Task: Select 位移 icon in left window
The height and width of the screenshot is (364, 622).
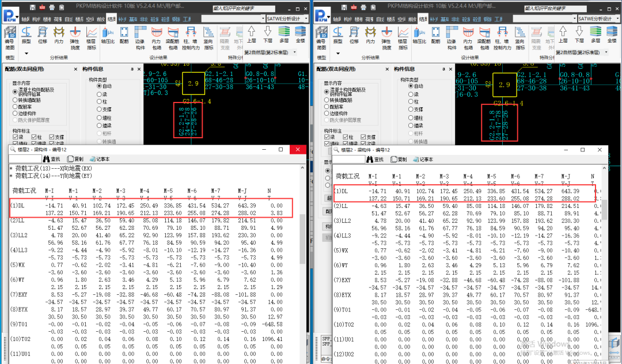Action: [43, 35]
